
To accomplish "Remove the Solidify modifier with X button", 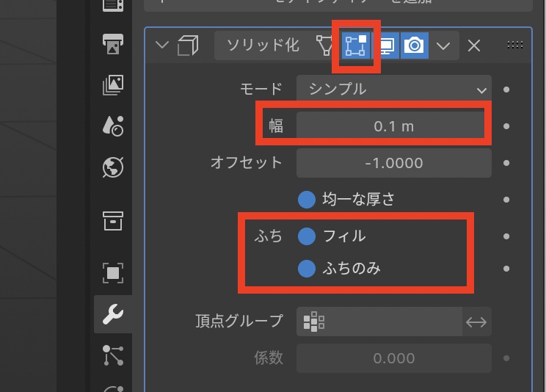I will pos(474,46).
